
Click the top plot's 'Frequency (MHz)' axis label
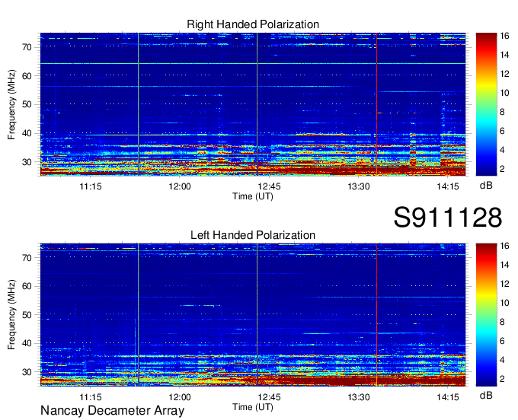(x=11, y=104)
